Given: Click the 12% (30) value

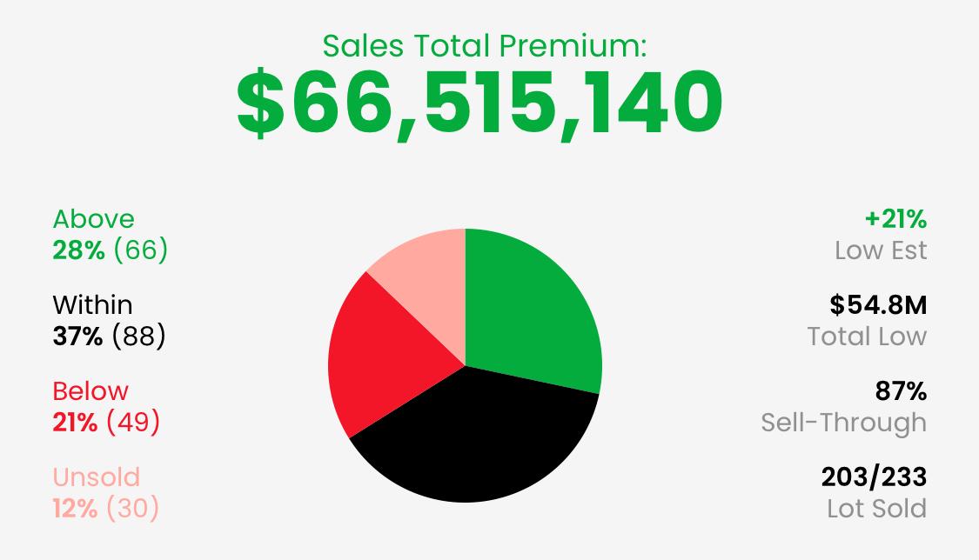Looking at the screenshot, I should [106, 508].
